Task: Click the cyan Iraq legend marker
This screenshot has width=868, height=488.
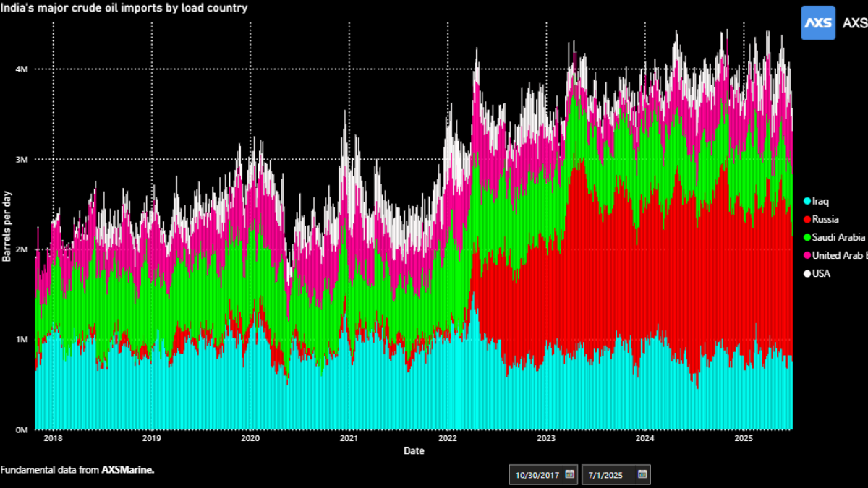Action: tap(807, 200)
